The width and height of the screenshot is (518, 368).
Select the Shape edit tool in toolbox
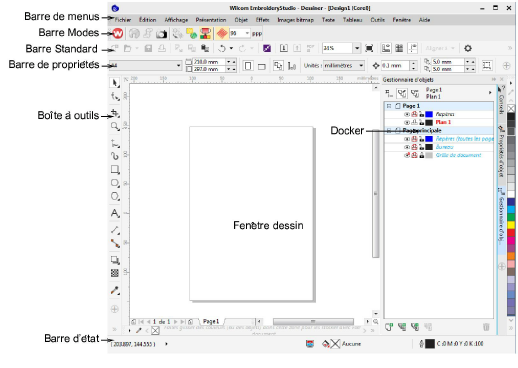tap(115, 97)
